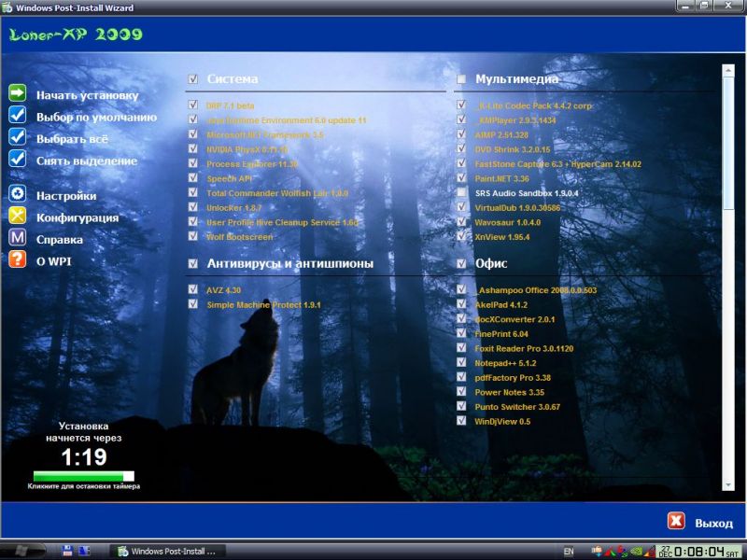The height and width of the screenshot is (560, 747).
Task: Click the checkmark icon beside Выбрать всё
Action: [x=17, y=137]
